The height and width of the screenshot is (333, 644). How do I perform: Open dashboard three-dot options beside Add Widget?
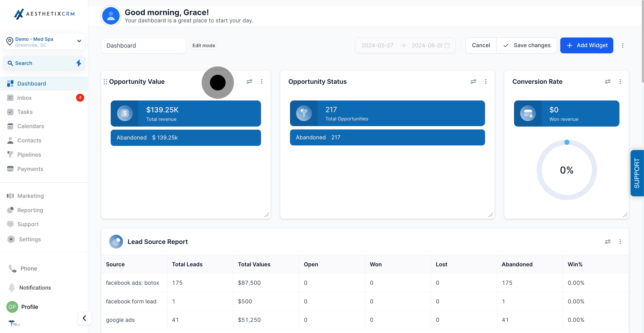[x=623, y=45]
